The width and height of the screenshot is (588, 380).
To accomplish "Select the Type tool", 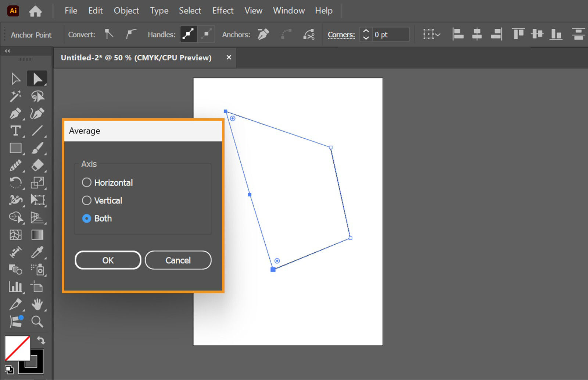I will 15,131.
